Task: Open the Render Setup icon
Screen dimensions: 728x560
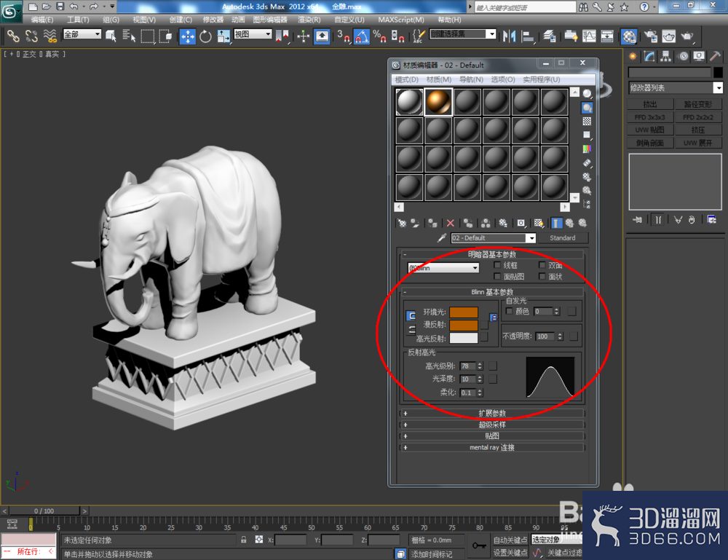Action: pos(650,36)
